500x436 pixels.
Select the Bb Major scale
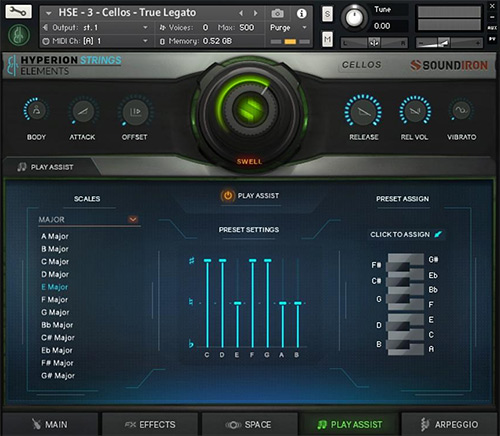coord(57,325)
